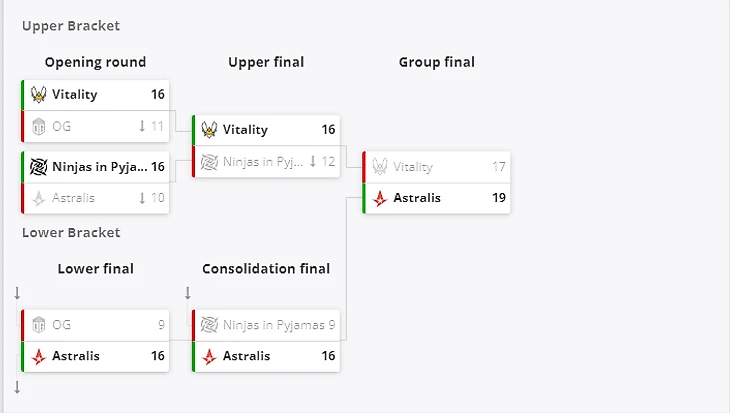Click Ninjas in Pyjamas logo in Consolidation final
The width and height of the screenshot is (730, 413).
coord(209,325)
